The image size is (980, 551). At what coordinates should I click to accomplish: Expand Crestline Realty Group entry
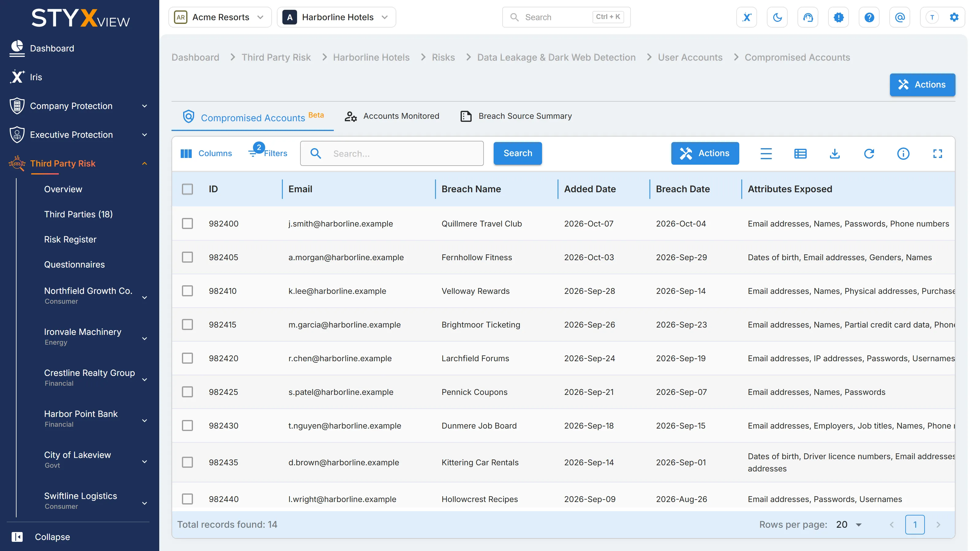pyautogui.click(x=145, y=380)
